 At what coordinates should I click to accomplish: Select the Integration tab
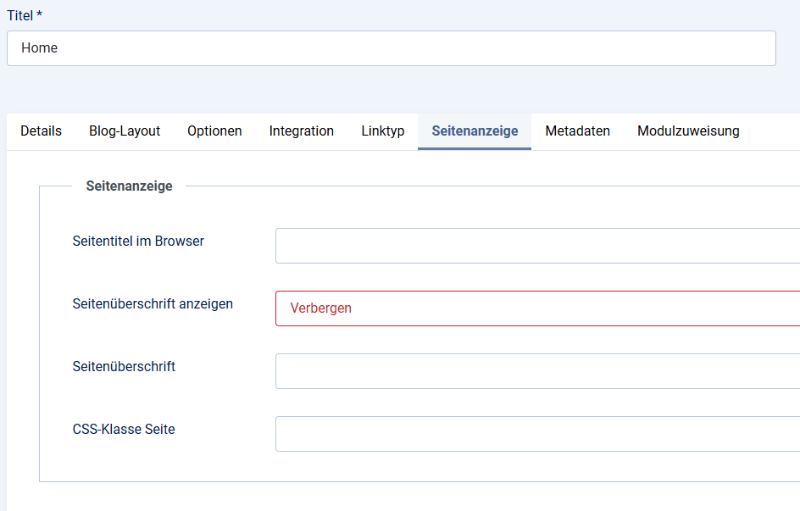[x=301, y=131]
